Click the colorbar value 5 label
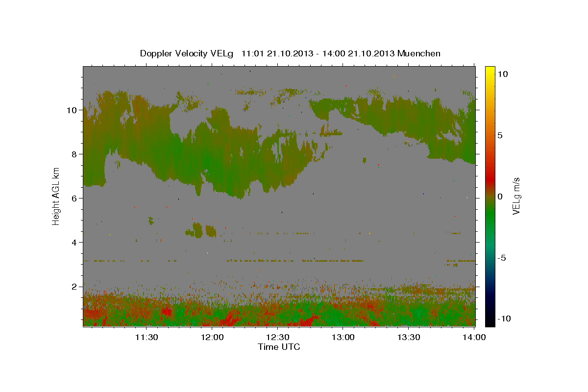The image size is (588, 392). click(500, 135)
